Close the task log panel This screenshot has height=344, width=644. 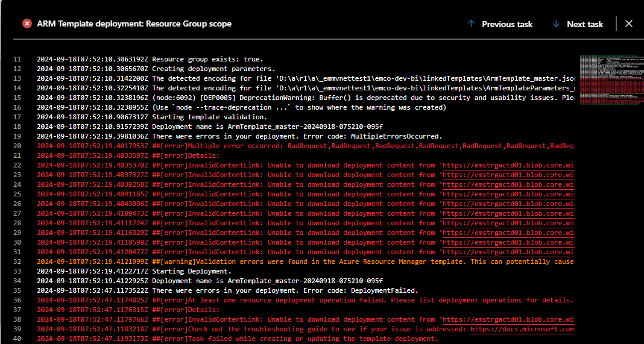point(629,24)
